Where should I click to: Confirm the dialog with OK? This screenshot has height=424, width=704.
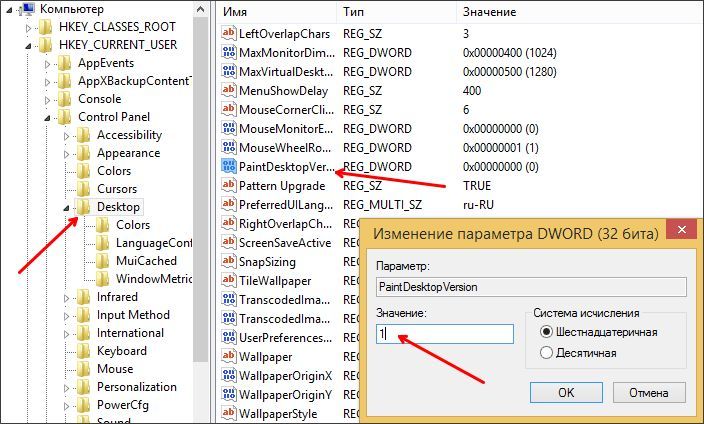566,393
